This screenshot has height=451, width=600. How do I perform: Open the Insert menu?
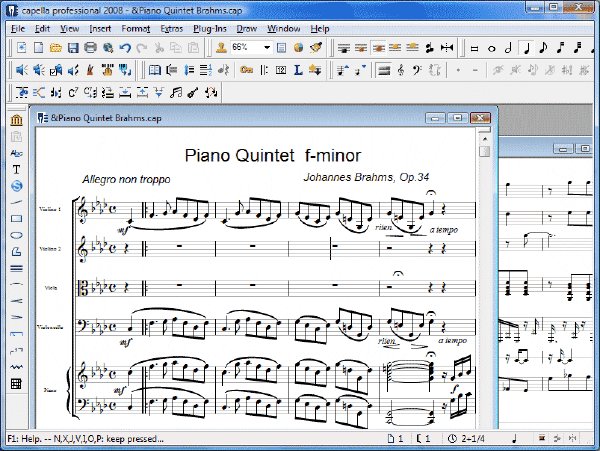click(x=100, y=29)
